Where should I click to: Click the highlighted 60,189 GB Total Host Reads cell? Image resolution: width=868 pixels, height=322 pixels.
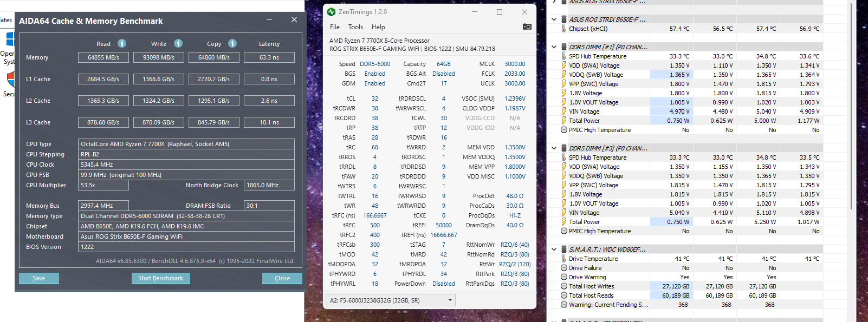[x=671, y=295]
